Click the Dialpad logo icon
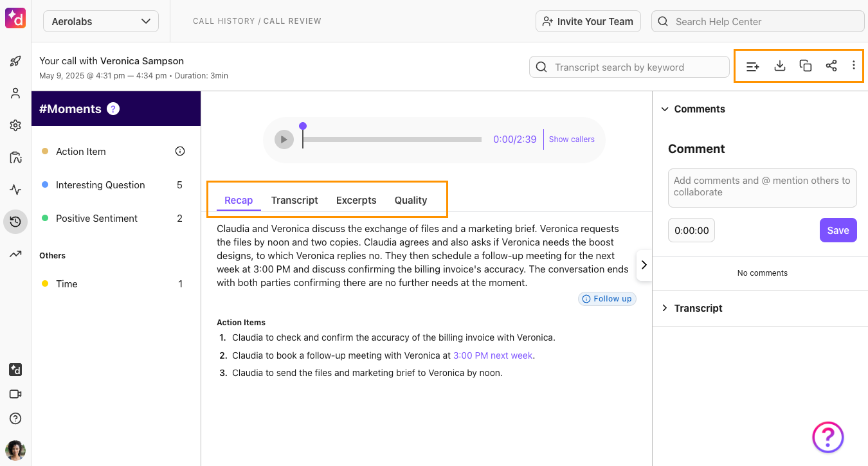The width and height of the screenshot is (868, 466). [x=15, y=18]
